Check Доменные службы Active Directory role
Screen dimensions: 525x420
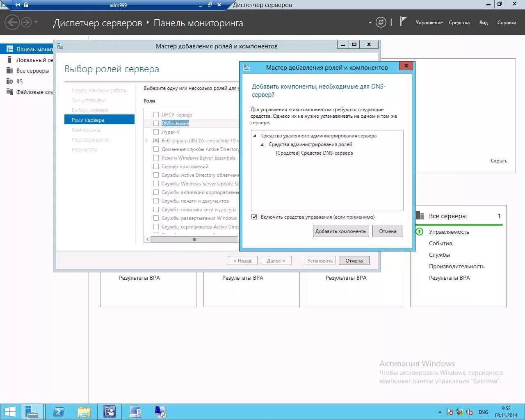tap(156, 149)
